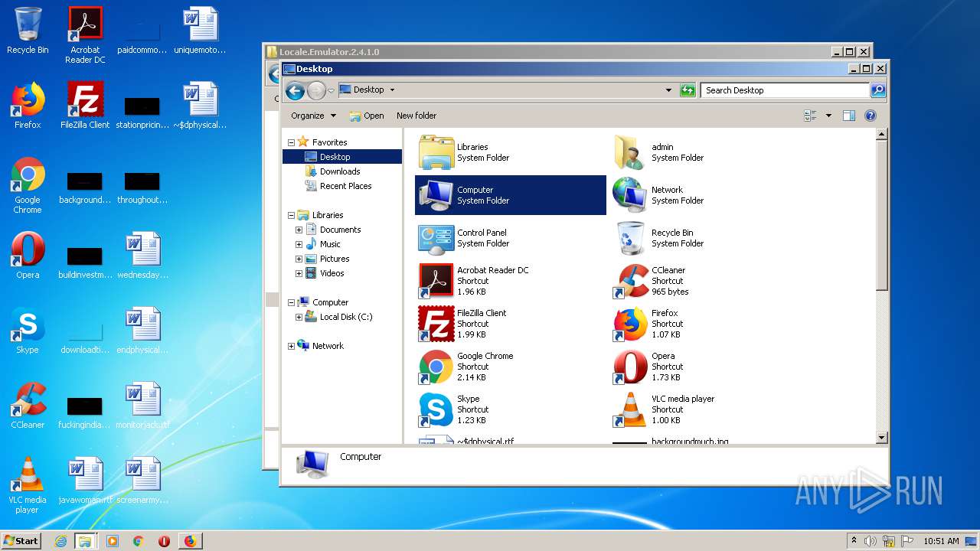Screen dimensions: 980x551
Task: Open the Control Panel item in file list
Action: pos(436,238)
